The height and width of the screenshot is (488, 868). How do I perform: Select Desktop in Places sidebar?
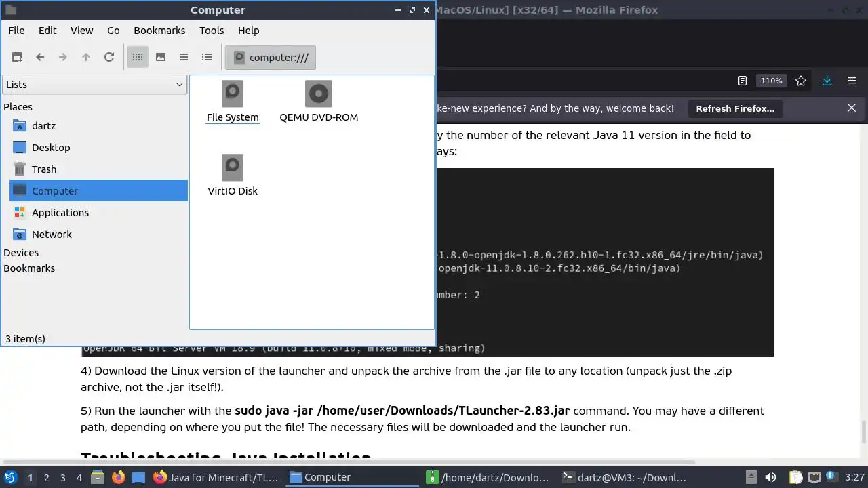(x=98, y=147)
